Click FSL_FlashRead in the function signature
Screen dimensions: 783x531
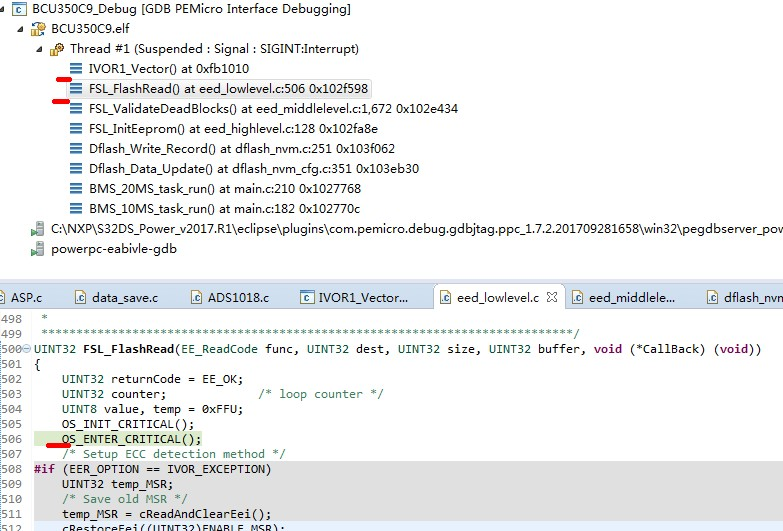[128, 349]
